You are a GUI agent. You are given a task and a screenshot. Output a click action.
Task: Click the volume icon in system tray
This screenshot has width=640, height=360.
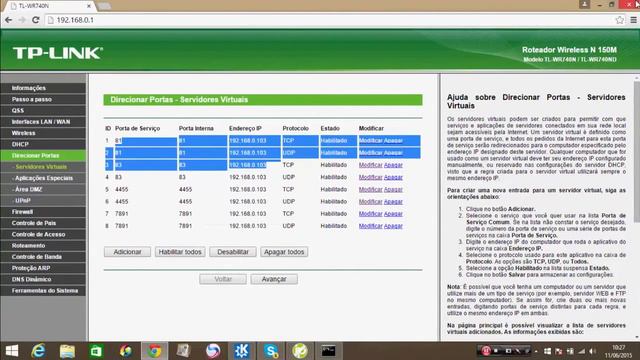click(592, 351)
